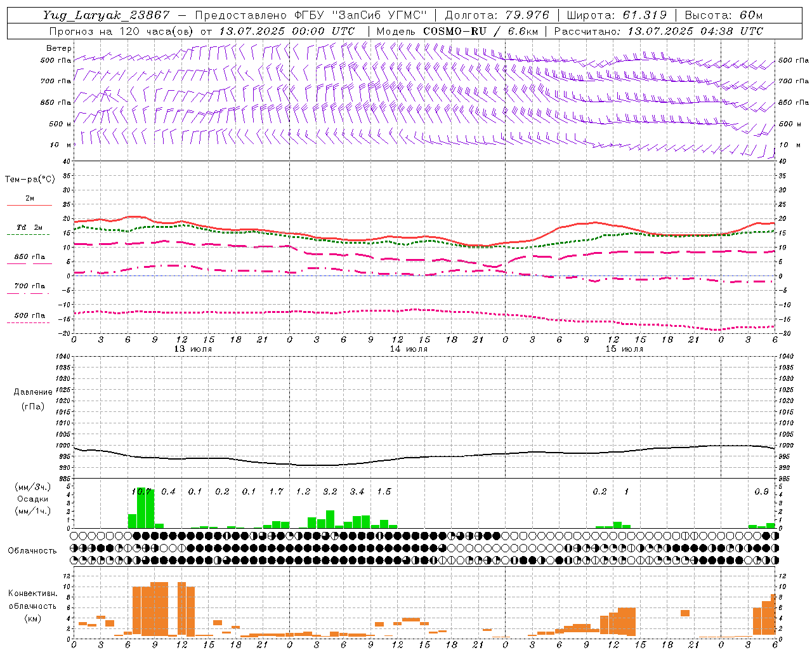
Task: Click the 0.4 precipitation total
Action: (168, 492)
